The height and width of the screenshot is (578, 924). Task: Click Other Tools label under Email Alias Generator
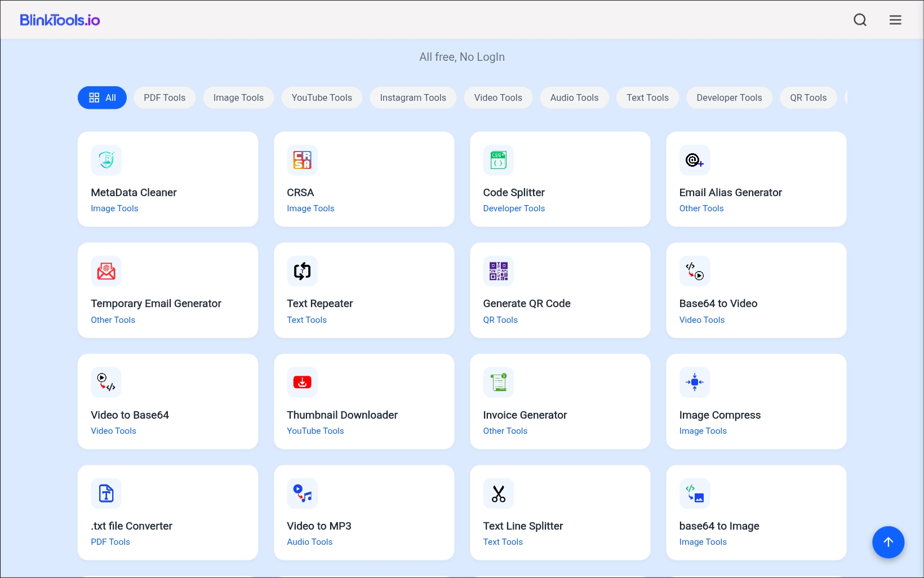701,208
